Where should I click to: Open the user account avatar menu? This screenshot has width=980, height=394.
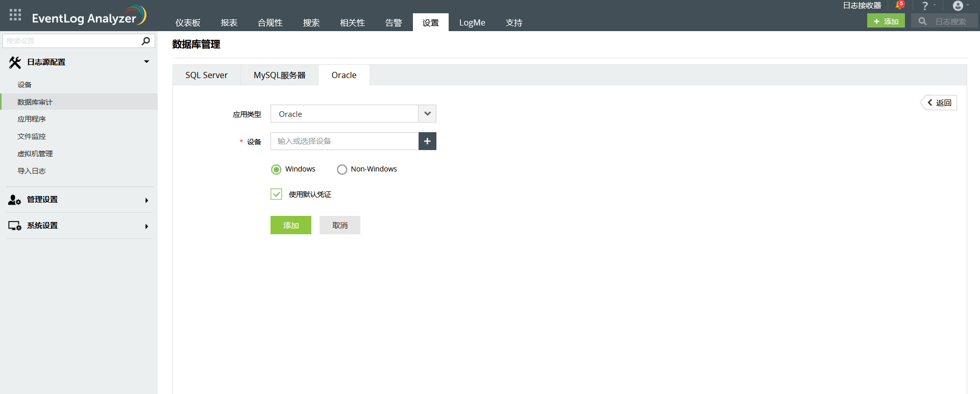coord(958,6)
